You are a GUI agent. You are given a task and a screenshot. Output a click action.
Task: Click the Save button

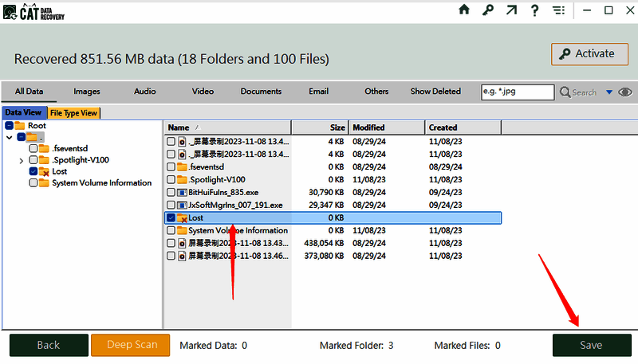pos(592,346)
